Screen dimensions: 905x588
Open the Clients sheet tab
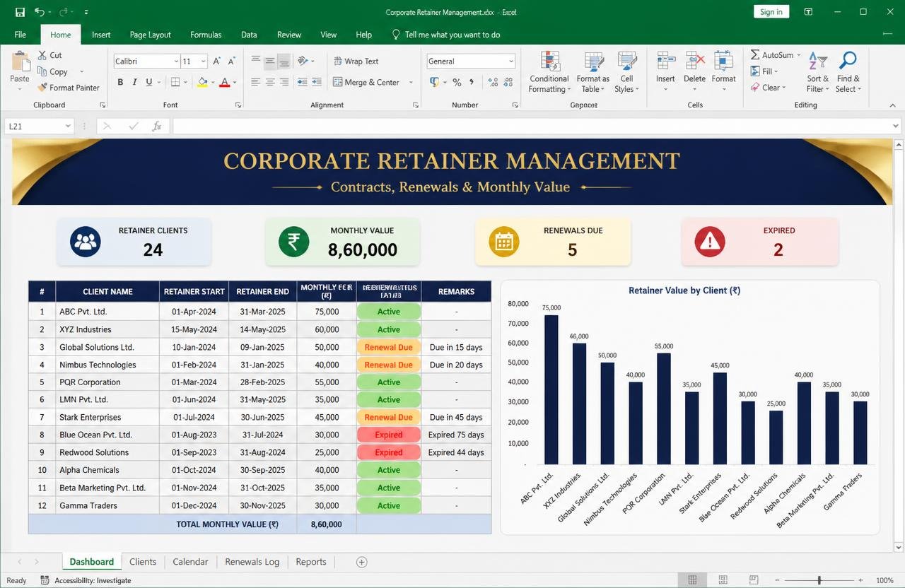pyautogui.click(x=143, y=562)
